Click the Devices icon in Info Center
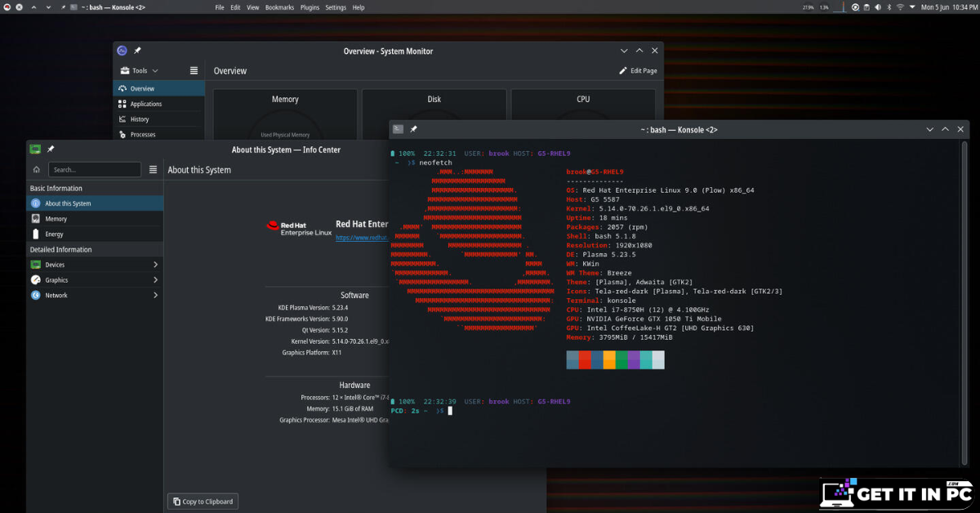Viewport: 980px width, 513px height. coord(36,265)
